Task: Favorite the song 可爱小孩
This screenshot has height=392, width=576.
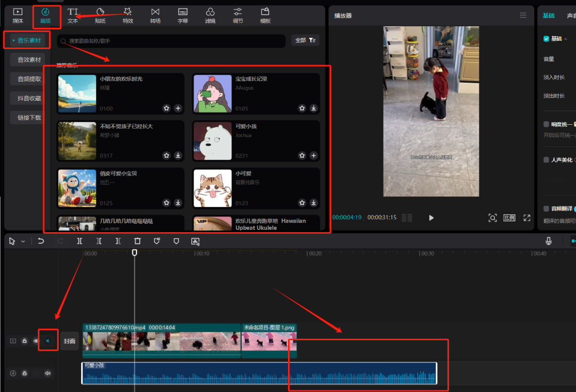Action: tap(302, 155)
